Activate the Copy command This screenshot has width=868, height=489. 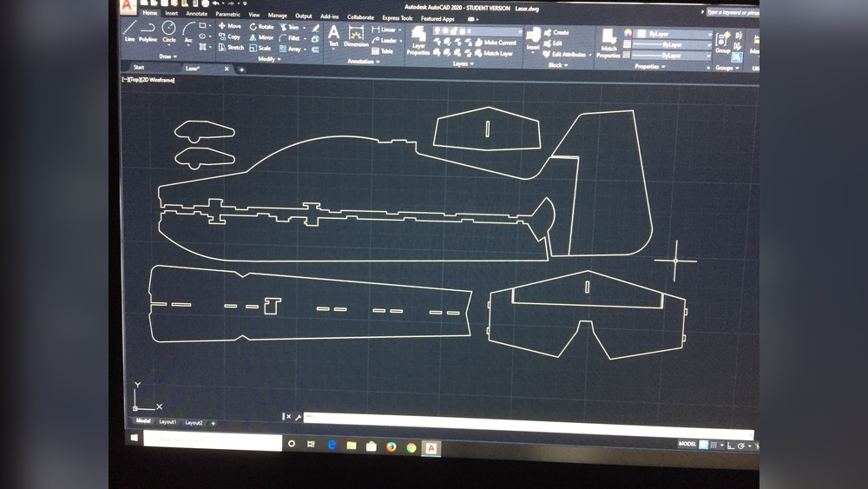229,37
